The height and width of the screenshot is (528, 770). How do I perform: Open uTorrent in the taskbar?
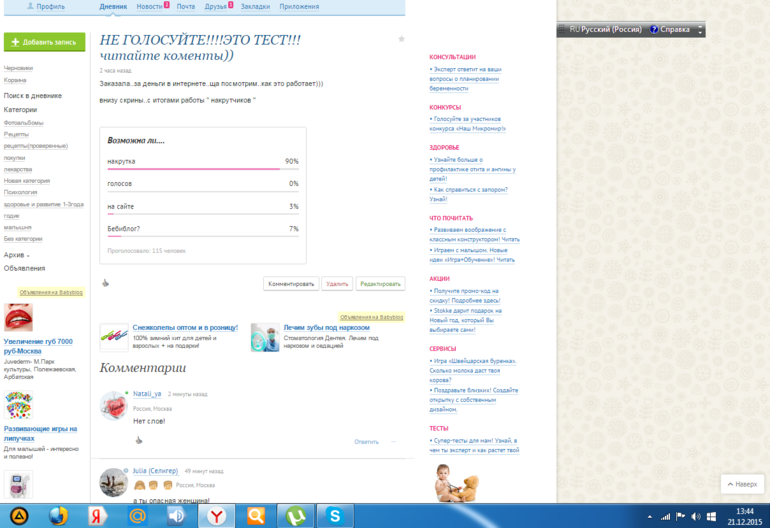pos(295,516)
